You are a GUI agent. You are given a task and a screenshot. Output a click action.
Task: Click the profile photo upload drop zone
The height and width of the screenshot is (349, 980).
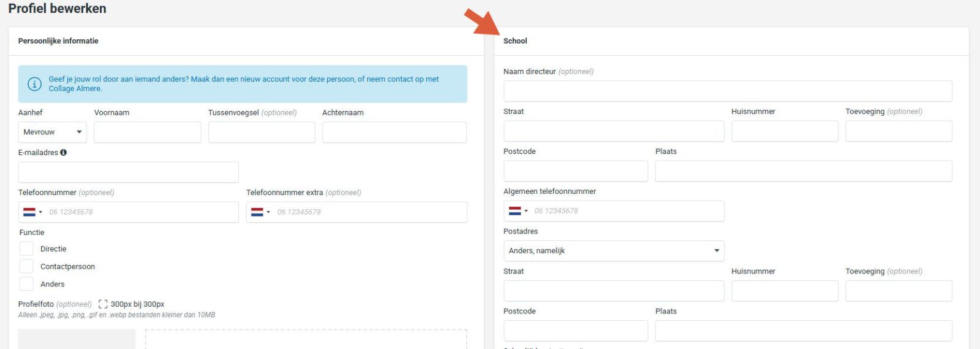pyautogui.click(x=306, y=339)
